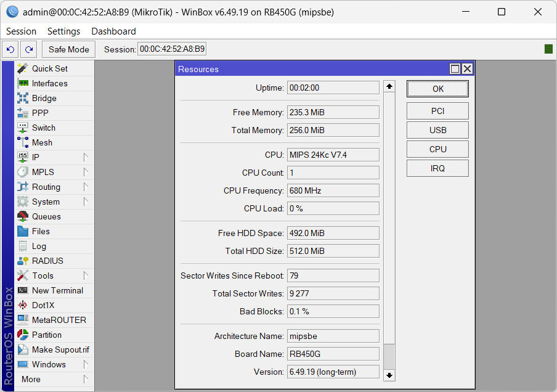
Task: Open the Dashboard menu
Action: 113,31
